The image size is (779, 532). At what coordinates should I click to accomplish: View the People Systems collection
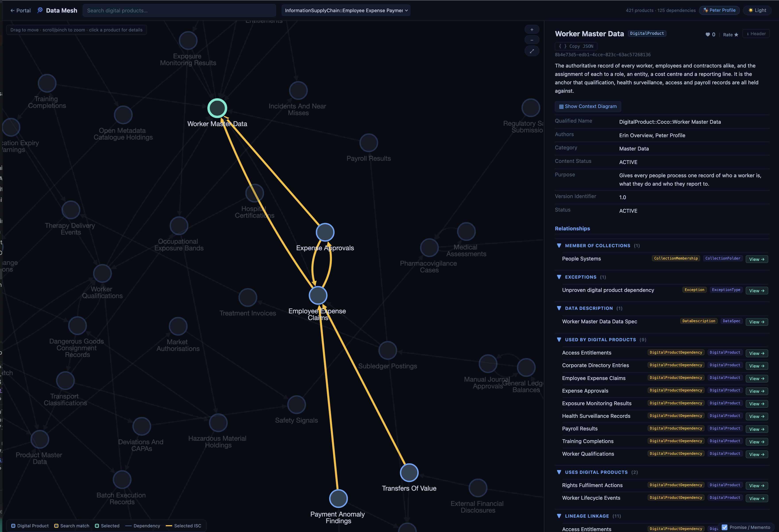click(x=757, y=259)
